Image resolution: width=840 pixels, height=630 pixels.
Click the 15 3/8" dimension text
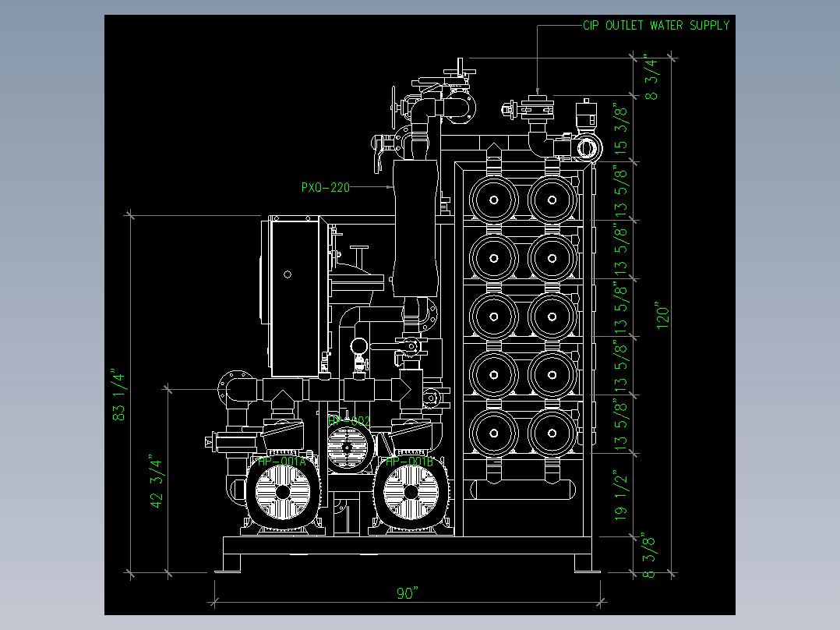coord(620,129)
